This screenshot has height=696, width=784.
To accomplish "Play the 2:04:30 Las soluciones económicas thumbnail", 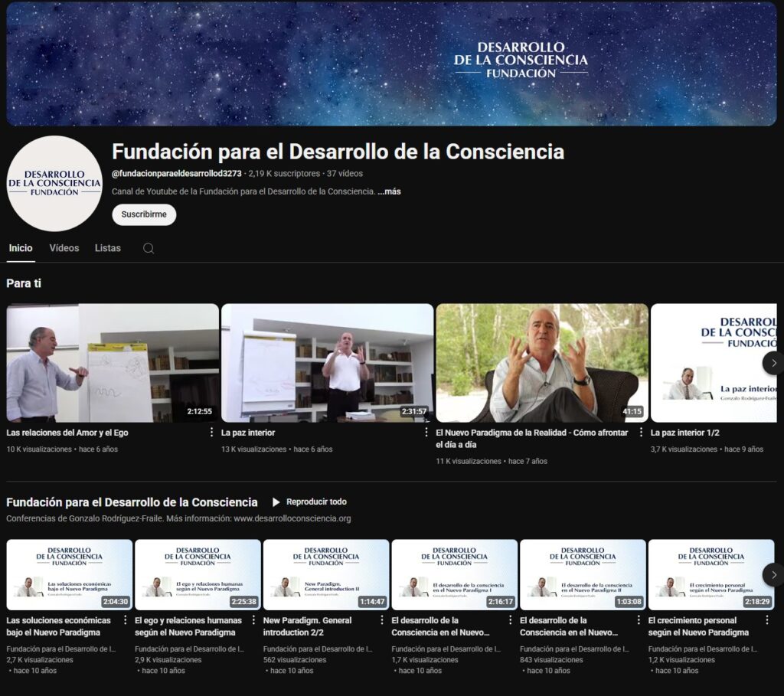I will tap(70, 574).
